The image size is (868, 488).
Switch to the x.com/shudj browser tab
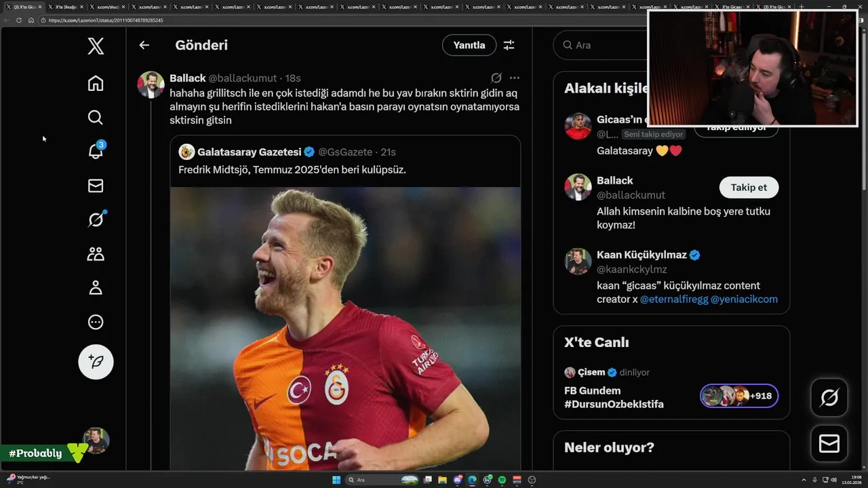[108, 7]
